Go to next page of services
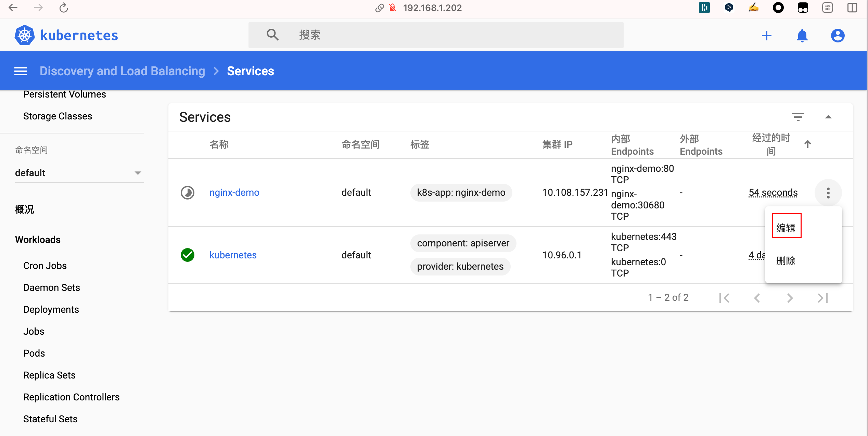Image resolution: width=868 pixels, height=436 pixels. click(790, 298)
